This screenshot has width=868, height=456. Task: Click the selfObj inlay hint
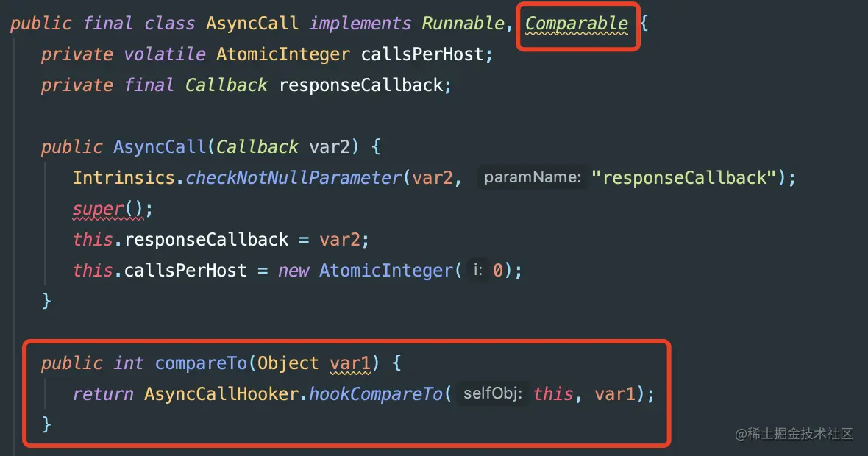point(492,393)
